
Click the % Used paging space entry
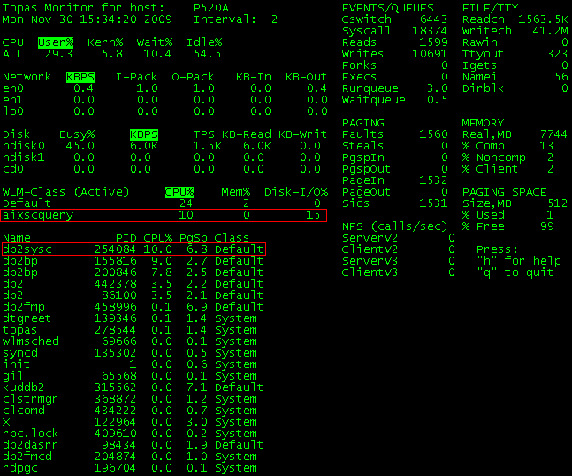click(x=508, y=215)
